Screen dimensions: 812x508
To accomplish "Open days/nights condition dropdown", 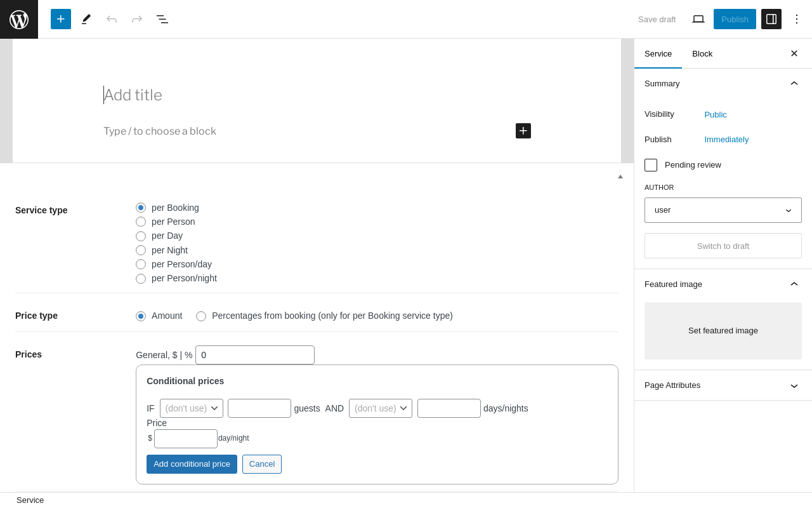I will (381, 408).
